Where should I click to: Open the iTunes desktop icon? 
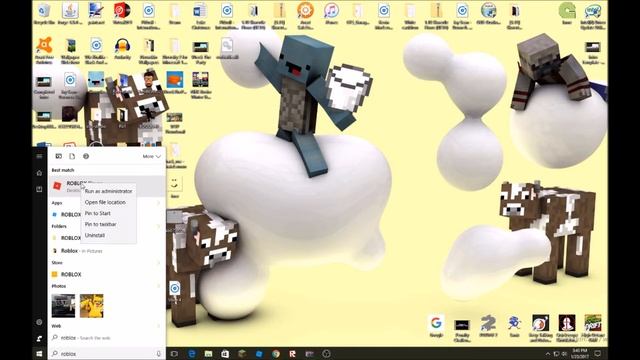[331, 13]
